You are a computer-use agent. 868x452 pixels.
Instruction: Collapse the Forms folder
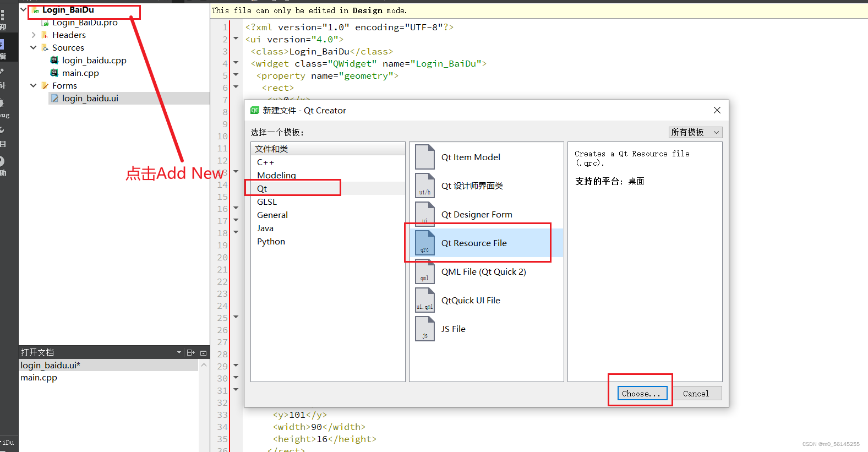click(x=34, y=86)
